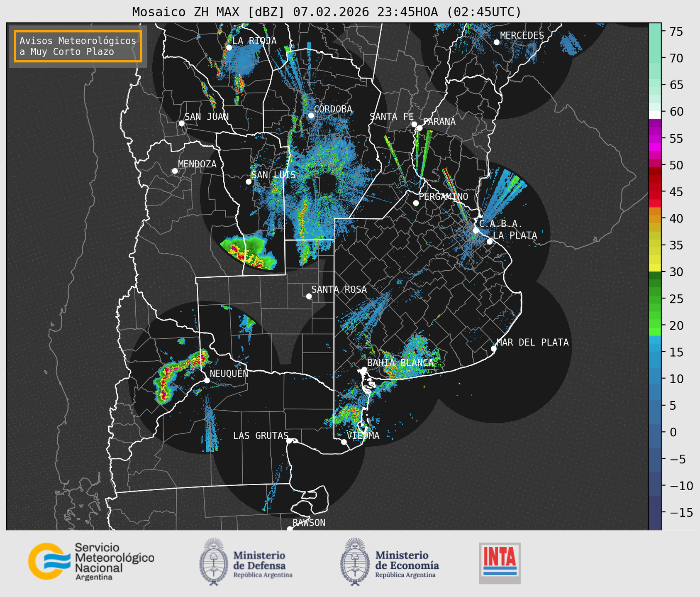
Task: Click the MAR DEL PLATA city marker dot
Action: click(x=494, y=349)
